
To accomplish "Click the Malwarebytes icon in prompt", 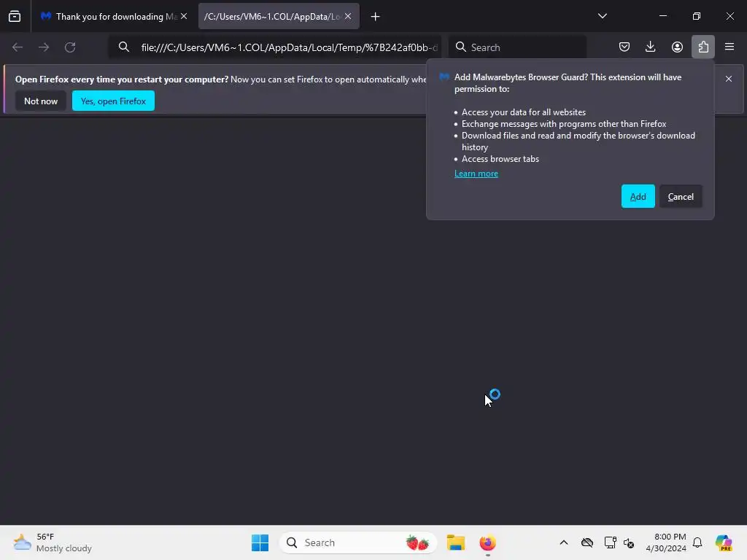I will tap(444, 77).
